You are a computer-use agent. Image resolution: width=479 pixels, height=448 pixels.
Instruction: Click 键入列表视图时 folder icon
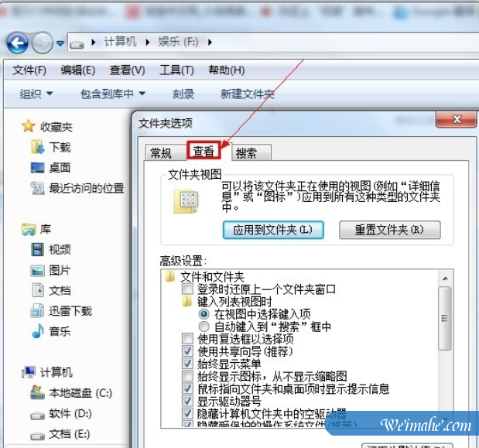(187, 302)
